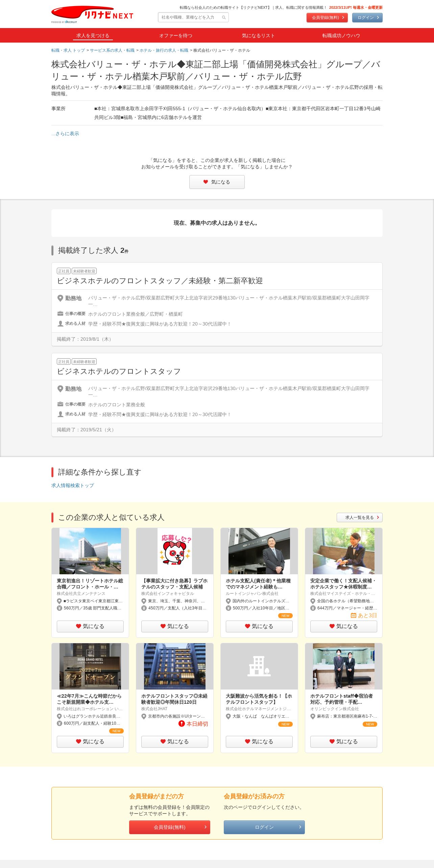Image resolution: width=434 pixels, height=868 pixels.
Task: Click blue ログイン button in bottom box
Action: 264,827
